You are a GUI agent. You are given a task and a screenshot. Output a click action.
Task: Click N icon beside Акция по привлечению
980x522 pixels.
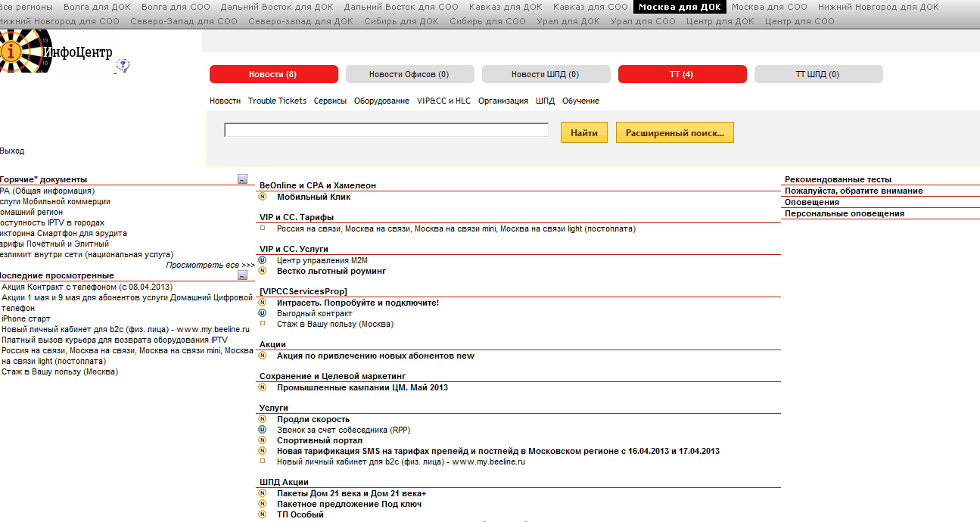tap(263, 356)
